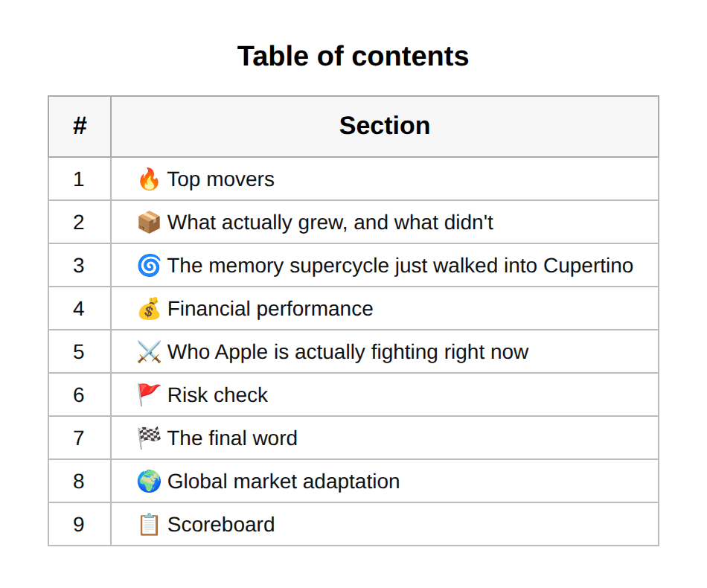The width and height of the screenshot is (707, 588).
Task: Jump to the Scoreboard section
Action: [221, 525]
